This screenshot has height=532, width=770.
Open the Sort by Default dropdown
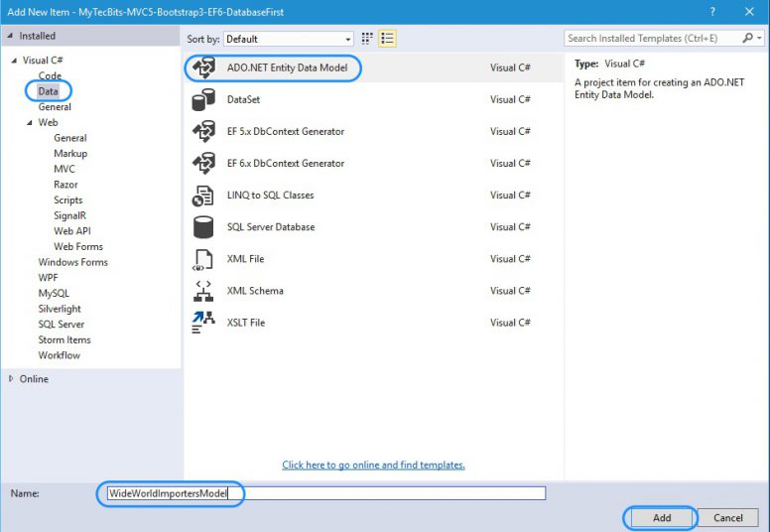(x=289, y=39)
